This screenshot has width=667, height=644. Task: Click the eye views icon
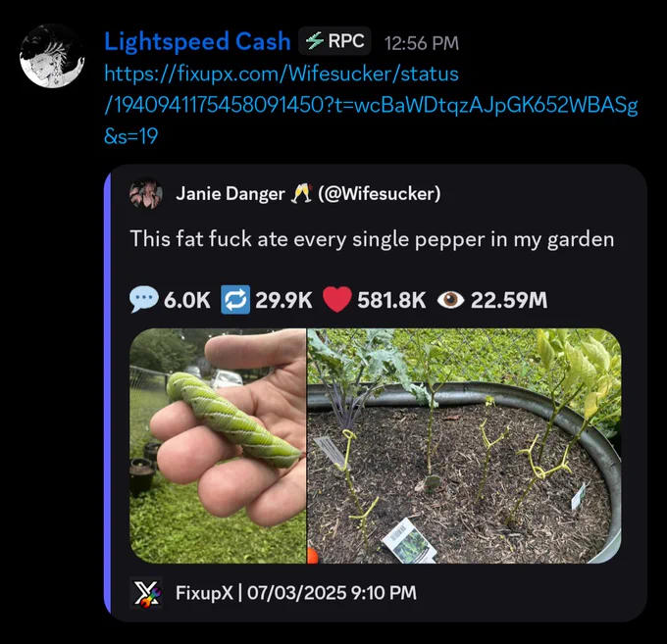point(451,300)
